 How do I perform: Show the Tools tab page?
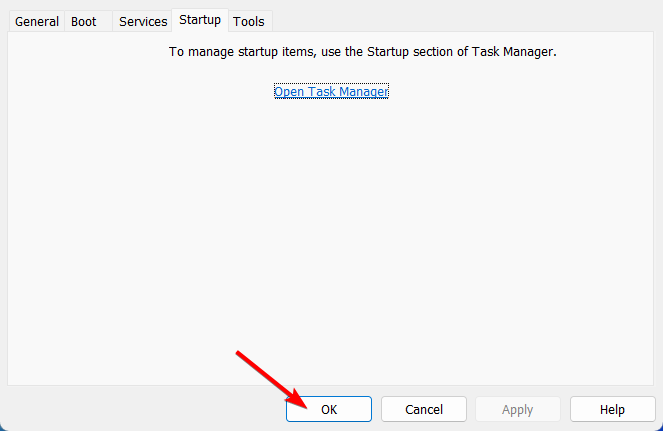[x=249, y=21]
